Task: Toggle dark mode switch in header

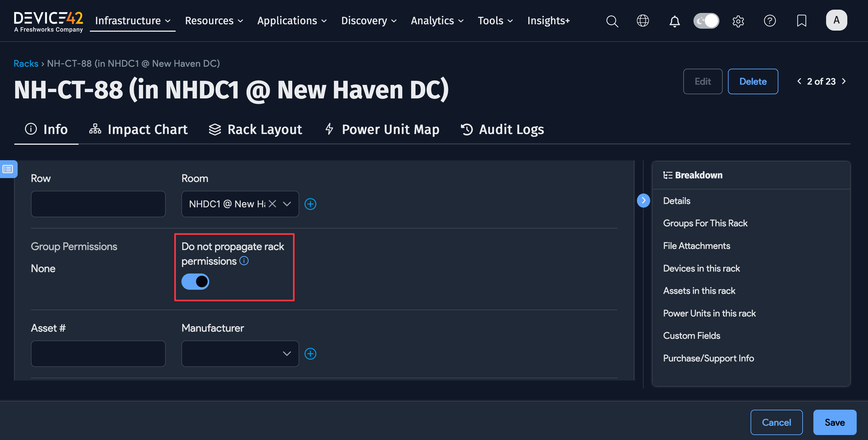Action: (706, 21)
